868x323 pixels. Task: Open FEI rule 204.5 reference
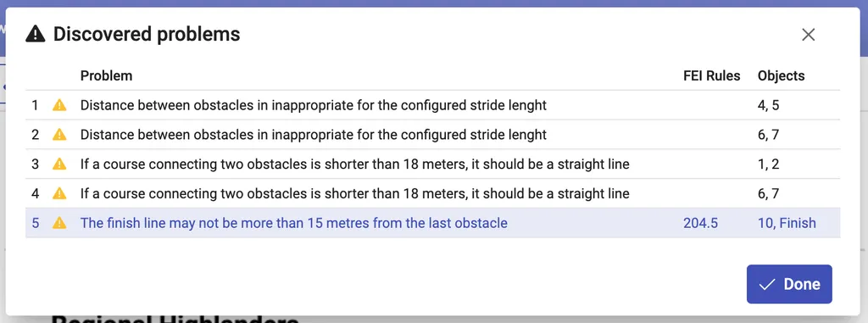[x=700, y=223]
